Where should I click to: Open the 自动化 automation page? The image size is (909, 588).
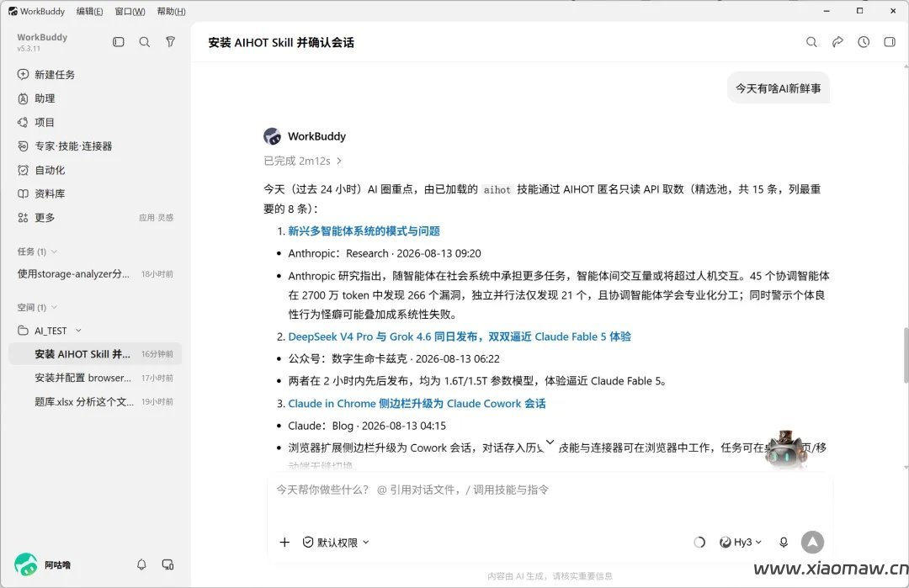[41, 170]
